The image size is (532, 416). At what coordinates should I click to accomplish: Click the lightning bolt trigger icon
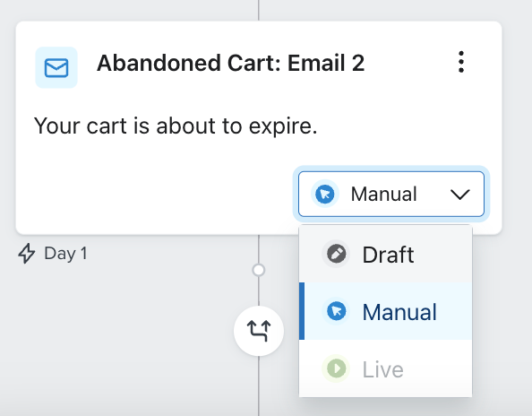[x=27, y=254]
